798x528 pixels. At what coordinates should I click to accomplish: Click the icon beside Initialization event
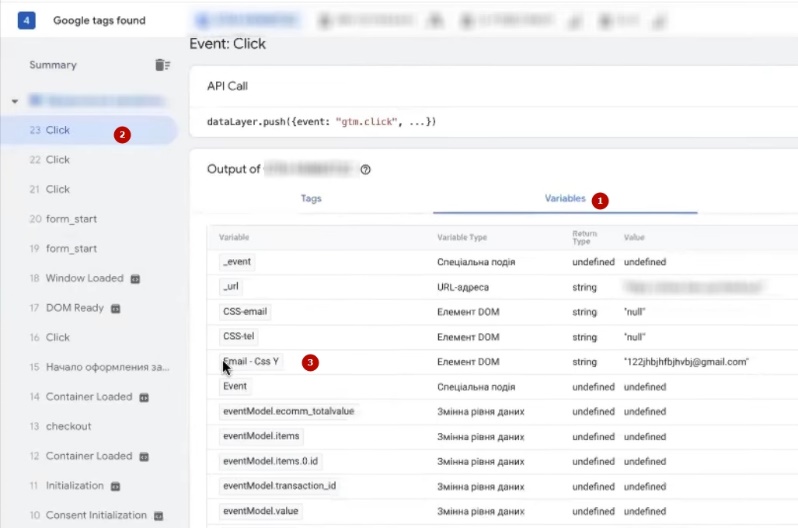[115, 486]
